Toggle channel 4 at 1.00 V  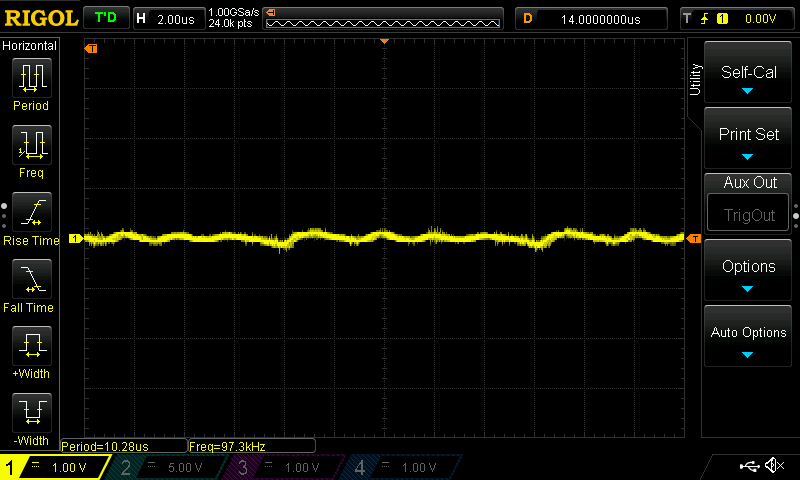401,467
